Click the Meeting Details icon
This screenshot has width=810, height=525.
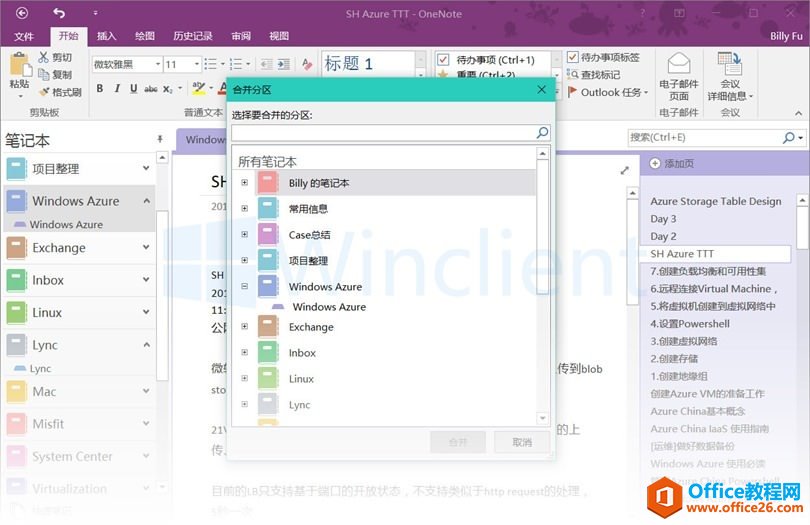click(730, 64)
